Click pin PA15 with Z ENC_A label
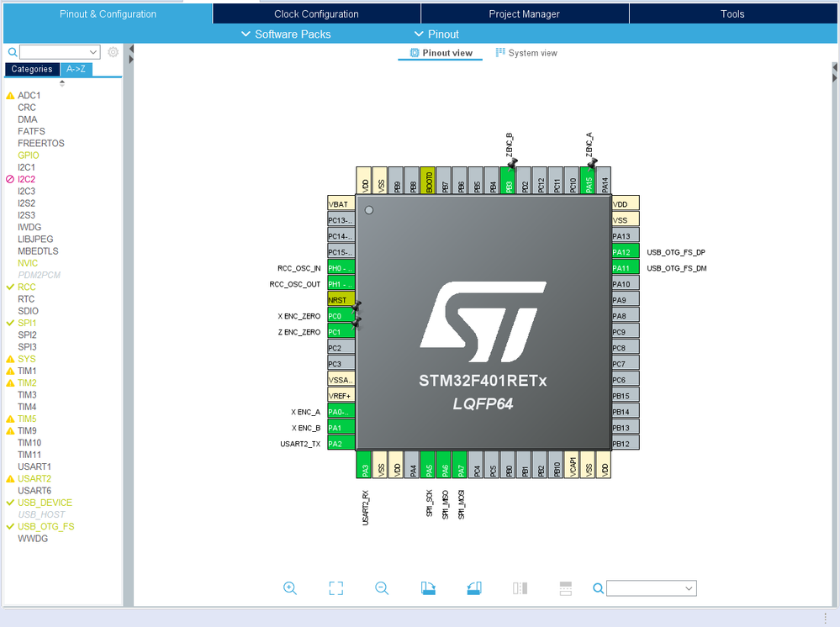Image resolution: width=840 pixels, height=627 pixels. click(x=588, y=181)
